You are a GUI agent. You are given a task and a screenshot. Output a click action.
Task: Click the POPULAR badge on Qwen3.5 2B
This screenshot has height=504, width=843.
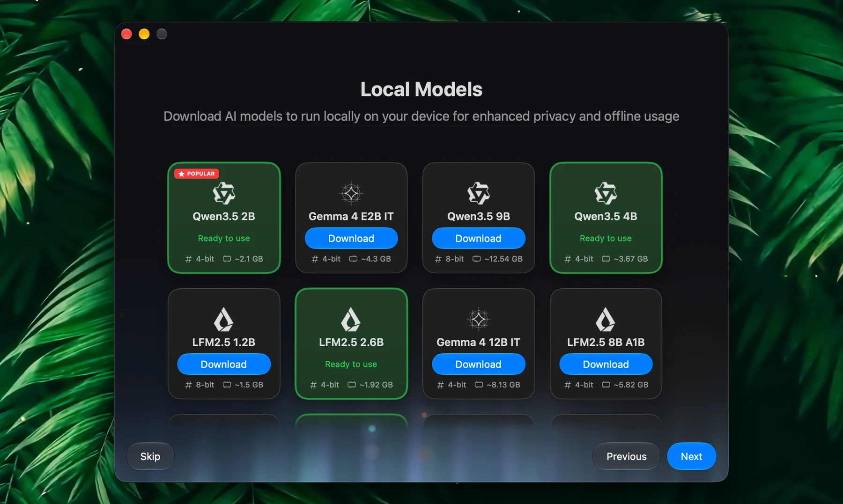(x=197, y=174)
